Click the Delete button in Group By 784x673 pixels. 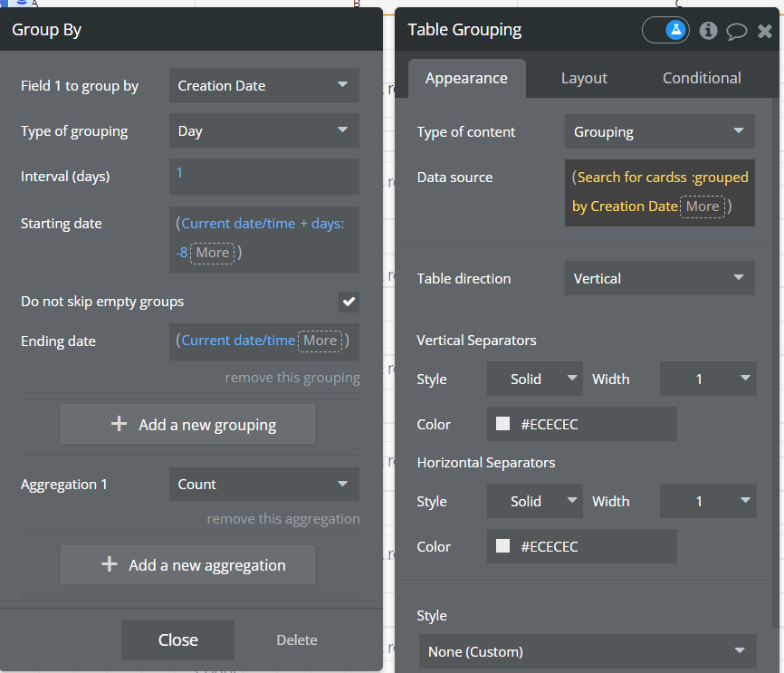[x=297, y=640]
